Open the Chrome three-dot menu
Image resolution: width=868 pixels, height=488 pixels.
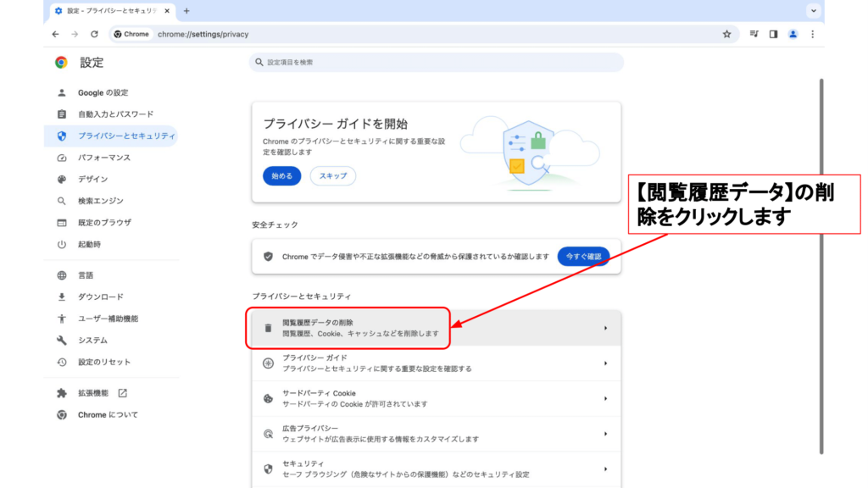[812, 34]
